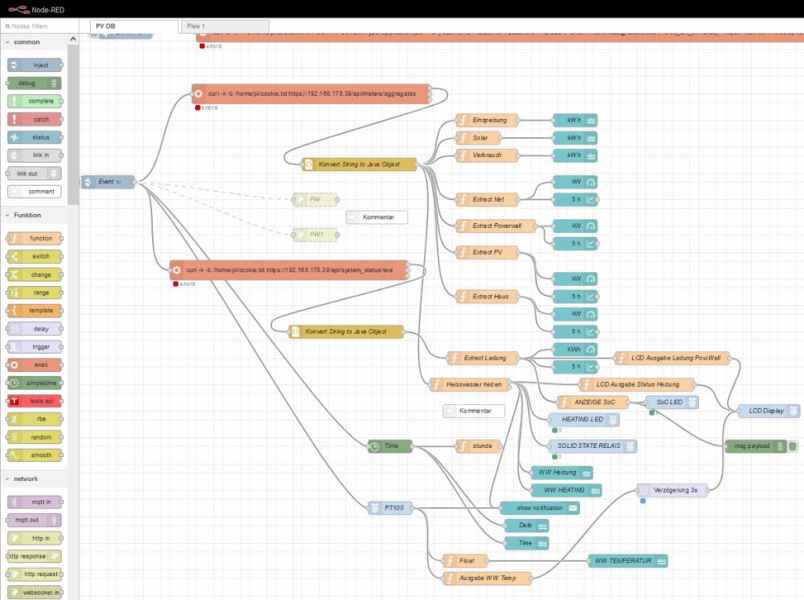
Task: Switch to the Flow 1 tab
Action: 225,26
